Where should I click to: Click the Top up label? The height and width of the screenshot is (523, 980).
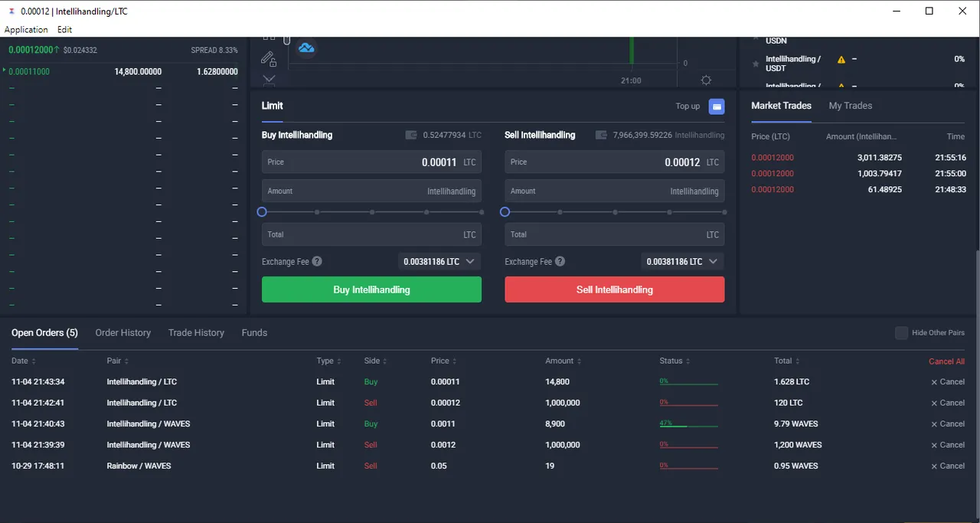688,106
